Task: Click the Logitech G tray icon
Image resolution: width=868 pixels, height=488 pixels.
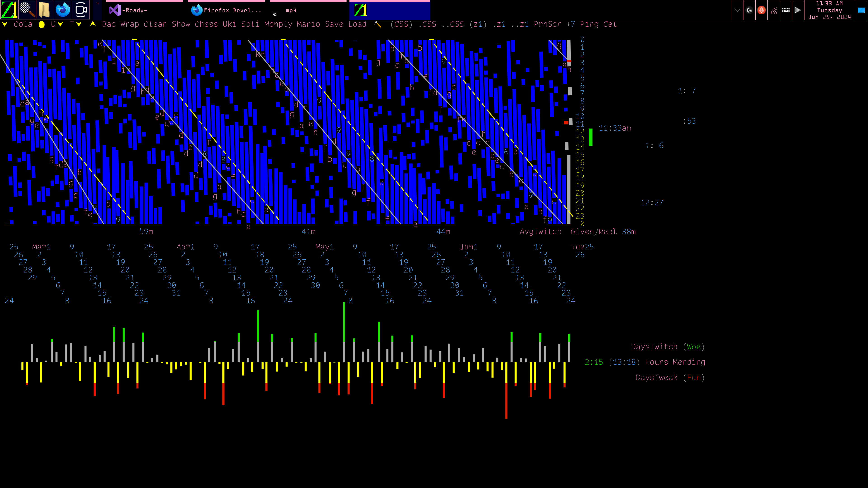Action: pos(749,10)
